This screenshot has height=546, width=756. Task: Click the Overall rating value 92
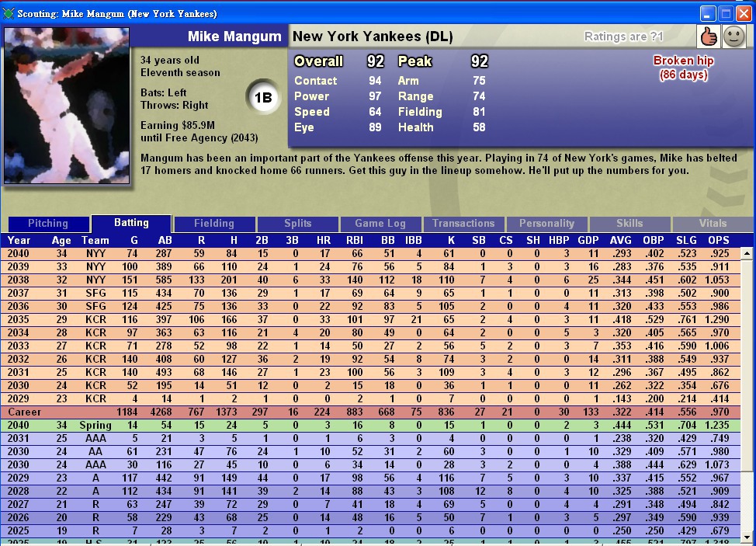375,61
